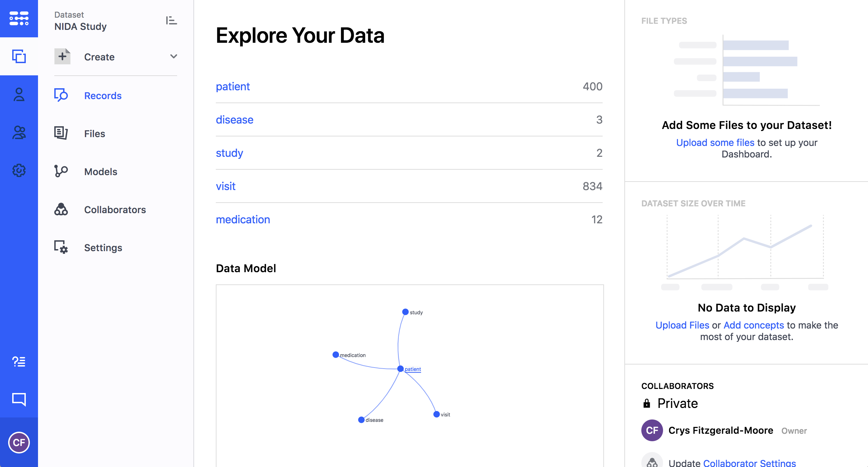The image size is (868, 467).
Task: Collapse the dataset navigation sidebar
Action: 171,20
